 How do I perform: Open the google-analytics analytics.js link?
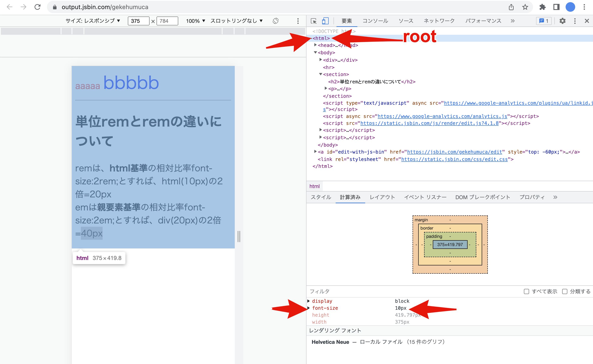click(x=442, y=116)
